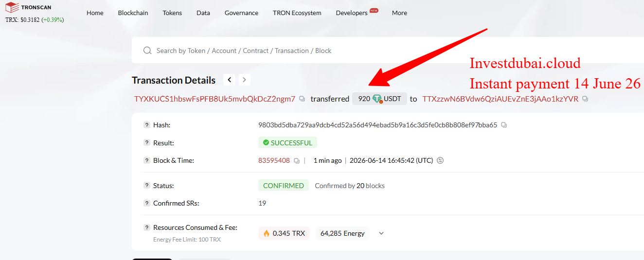Copy the recipient address TTXzzwN6BVdw
Viewport: 644px width, 260px height.
click(585, 99)
